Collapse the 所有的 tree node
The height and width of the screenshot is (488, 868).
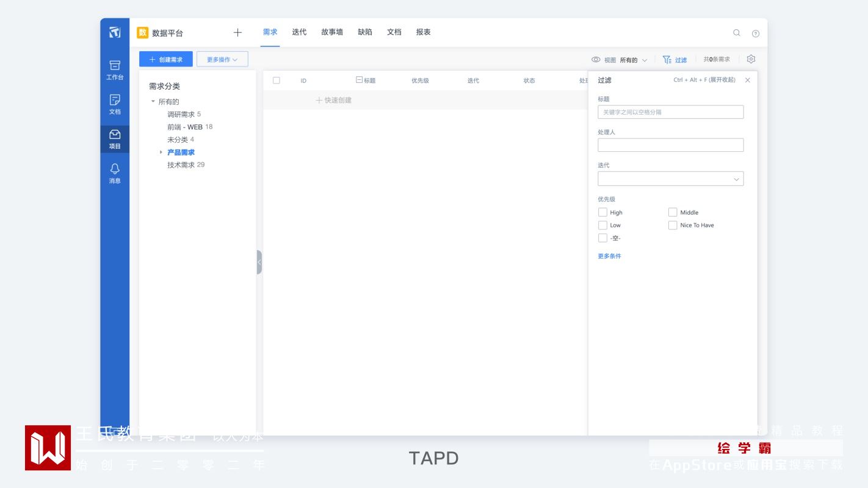click(x=153, y=102)
